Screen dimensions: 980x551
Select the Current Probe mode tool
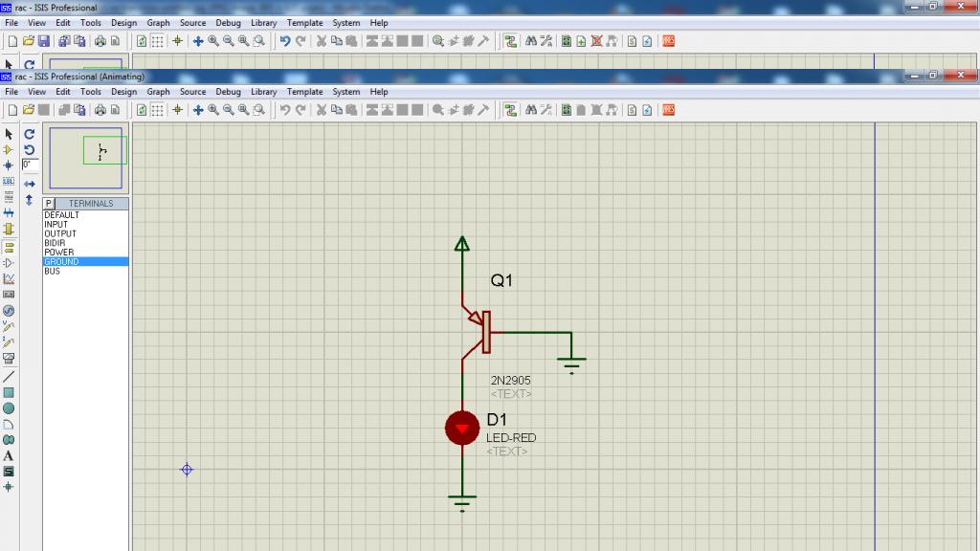pos(8,342)
